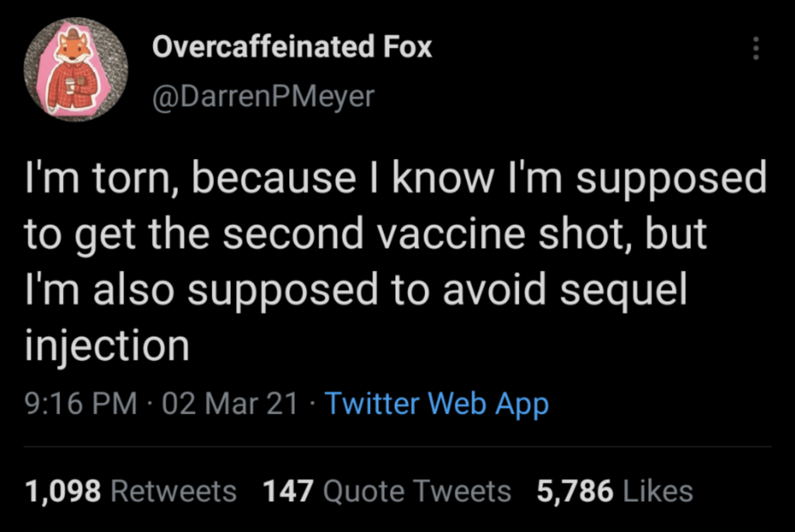Open the three-dot more options menu
The height and width of the screenshot is (532, 795).
click(755, 49)
